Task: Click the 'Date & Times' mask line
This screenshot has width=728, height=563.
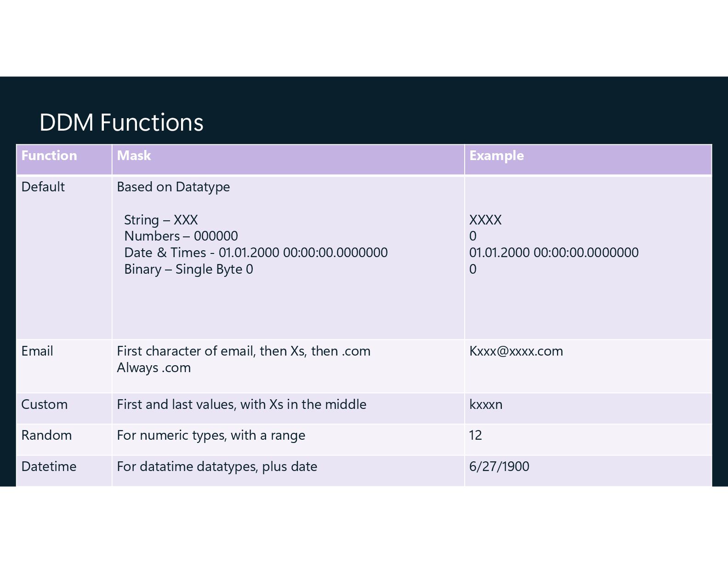Action: click(x=256, y=253)
